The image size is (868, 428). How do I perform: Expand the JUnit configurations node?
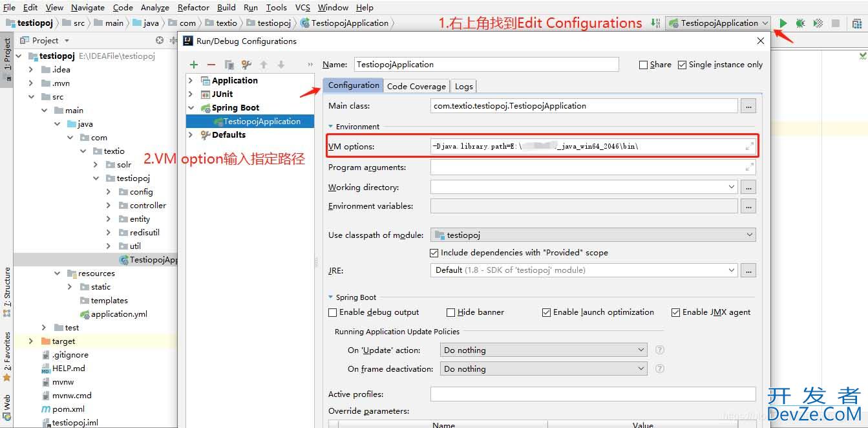click(x=191, y=94)
